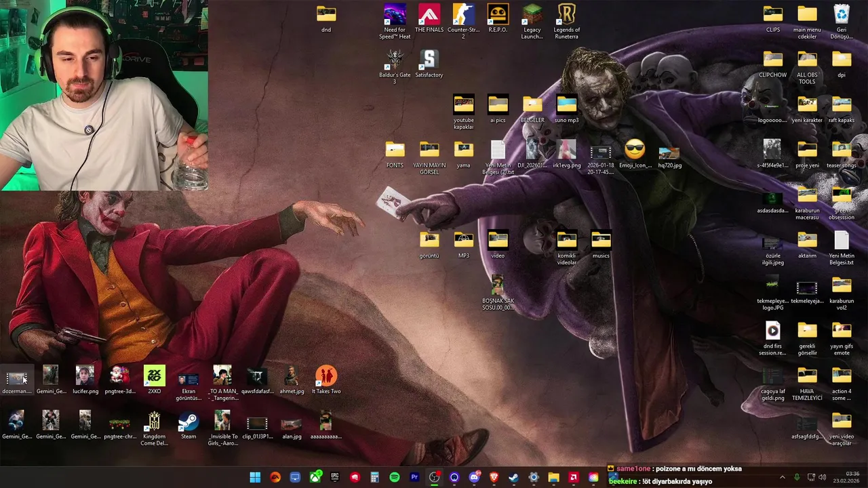Open the teaser songs folder

(842, 154)
